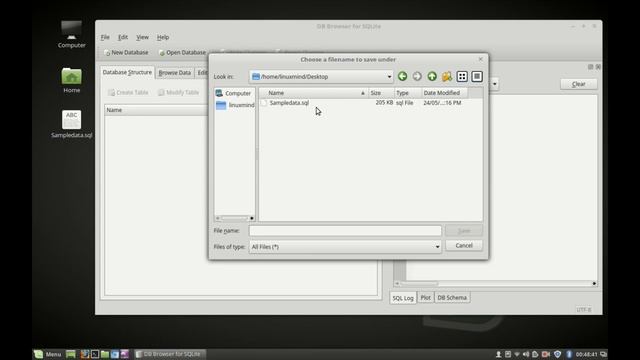The image size is (640, 360).
Task: Click the volume icon in system tray
Action: pos(526,354)
